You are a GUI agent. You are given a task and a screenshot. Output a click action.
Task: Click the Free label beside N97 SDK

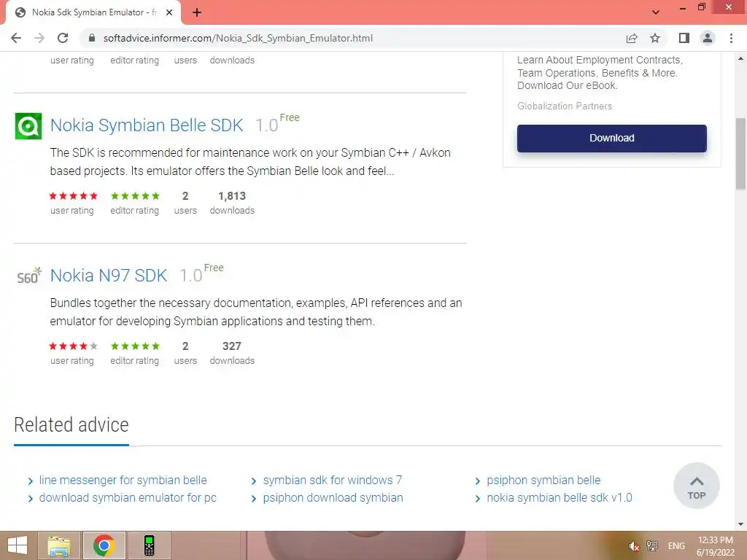coord(214,268)
